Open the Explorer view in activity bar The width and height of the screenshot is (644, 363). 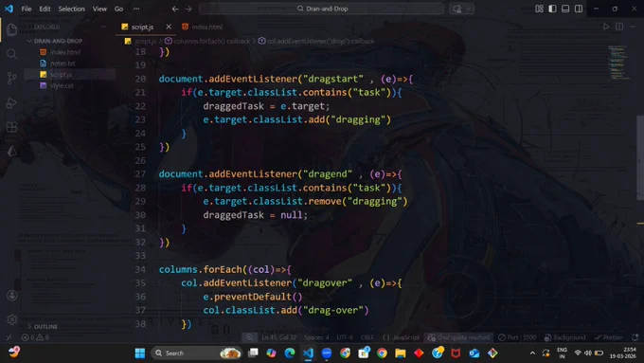12,29
